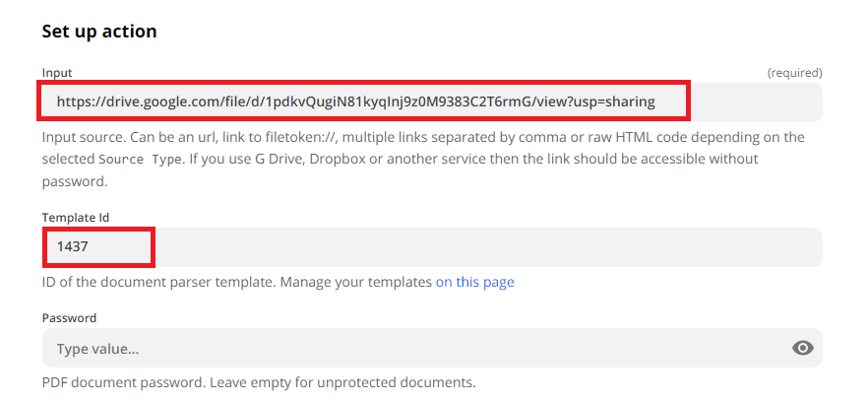
Task: Click 'ID of the document parser template' text
Action: pyautogui.click(x=159, y=282)
